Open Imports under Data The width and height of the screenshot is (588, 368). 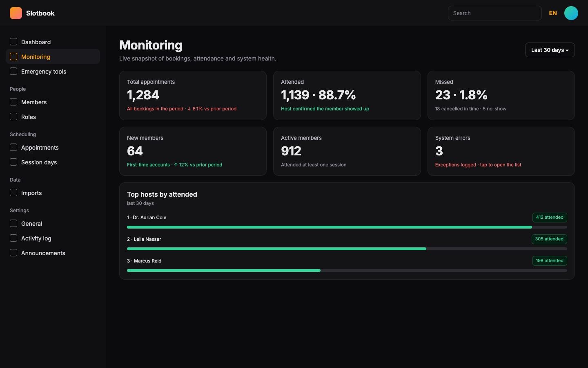point(53,193)
